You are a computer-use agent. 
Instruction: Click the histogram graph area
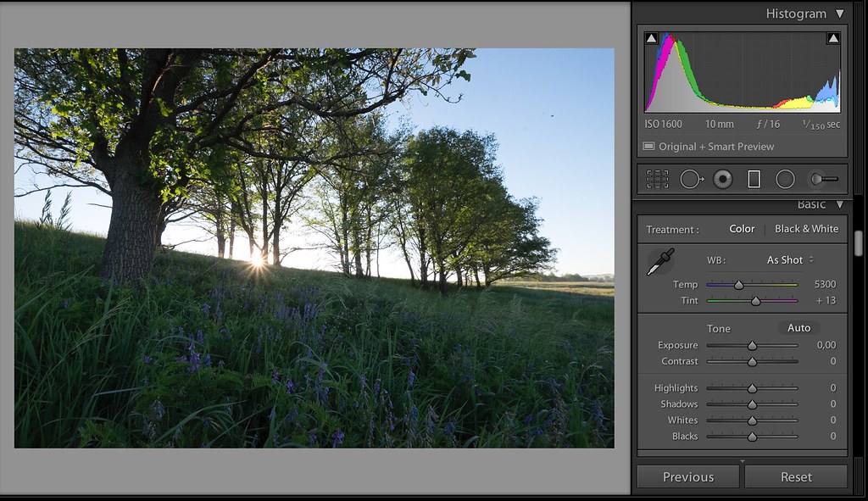tap(742, 72)
